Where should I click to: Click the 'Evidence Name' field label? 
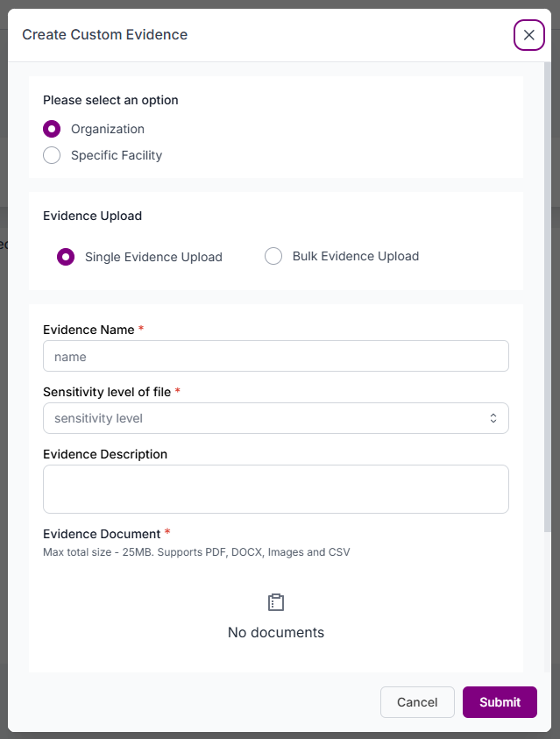pyautogui.click(x=89, y=330)
